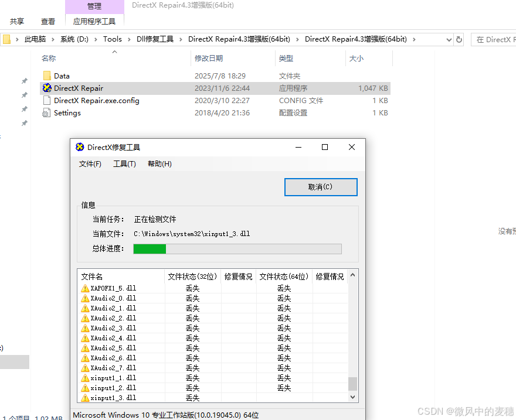Open the 文件(F) menu
This screenshot has height=420, width=516.
coord(90,163)
